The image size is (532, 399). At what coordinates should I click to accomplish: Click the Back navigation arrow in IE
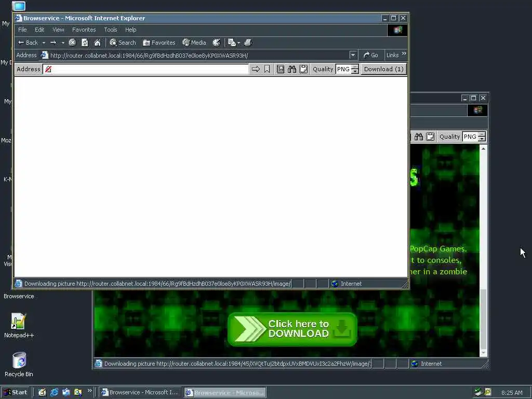pyautogui.click(x=28, y=43)
